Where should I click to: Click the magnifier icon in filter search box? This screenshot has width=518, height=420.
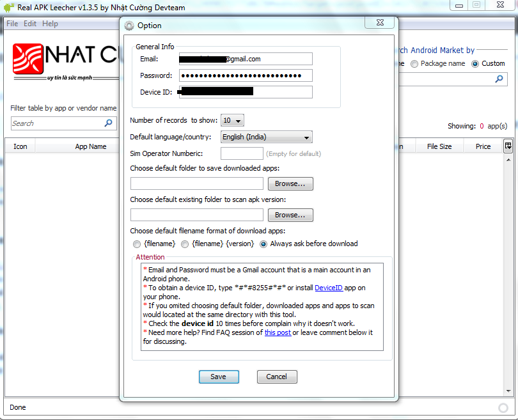tap(108, 123)
